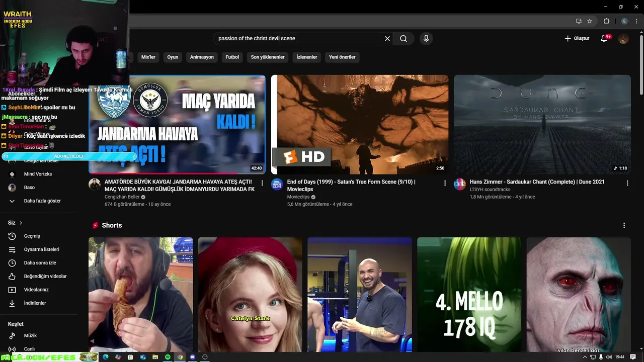Screen dimensions: 644x362
Task: Select the Animasyon filter chip
Action: 202,57
